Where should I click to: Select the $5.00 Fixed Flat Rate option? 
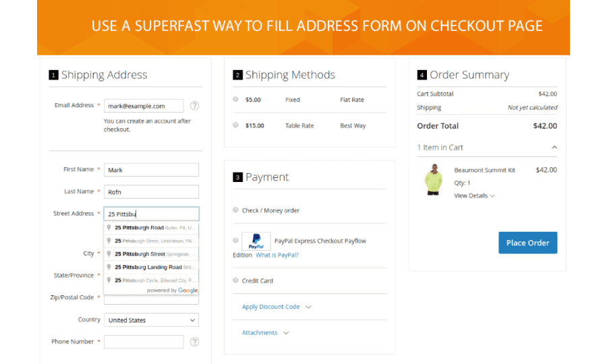(x=235, y=100)
